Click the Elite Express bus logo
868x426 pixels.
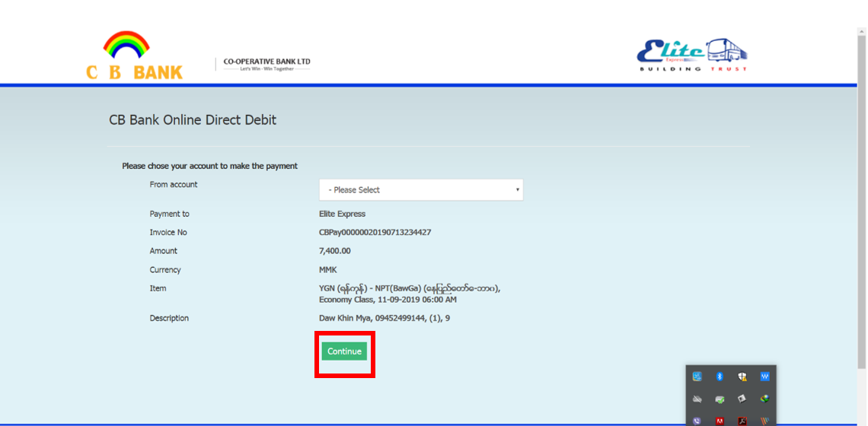tap(691, 55)
